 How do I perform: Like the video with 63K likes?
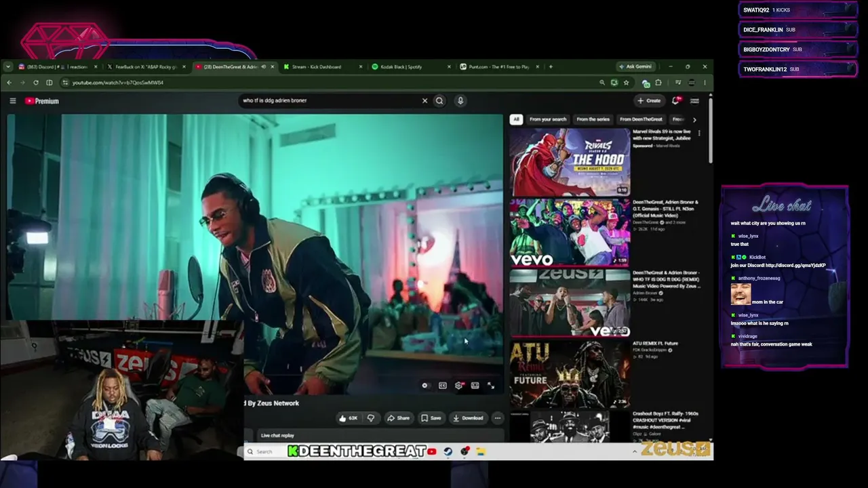[349, 418]
